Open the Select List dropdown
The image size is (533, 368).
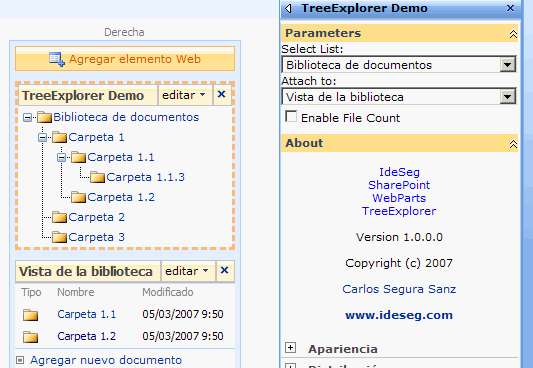[x=508, y=65]
